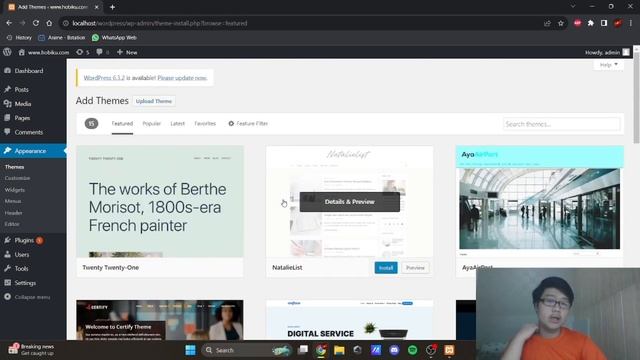Open Users in sidebar

click(x=22, y=254)
